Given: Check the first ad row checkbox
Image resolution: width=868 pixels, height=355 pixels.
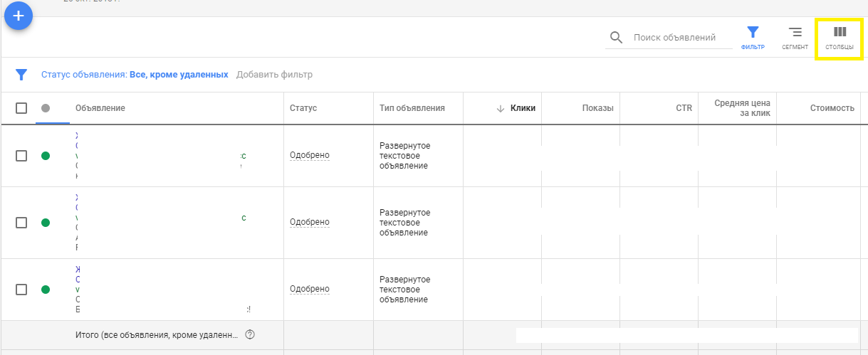Looking at the screenshot, I should click(21, 156).
